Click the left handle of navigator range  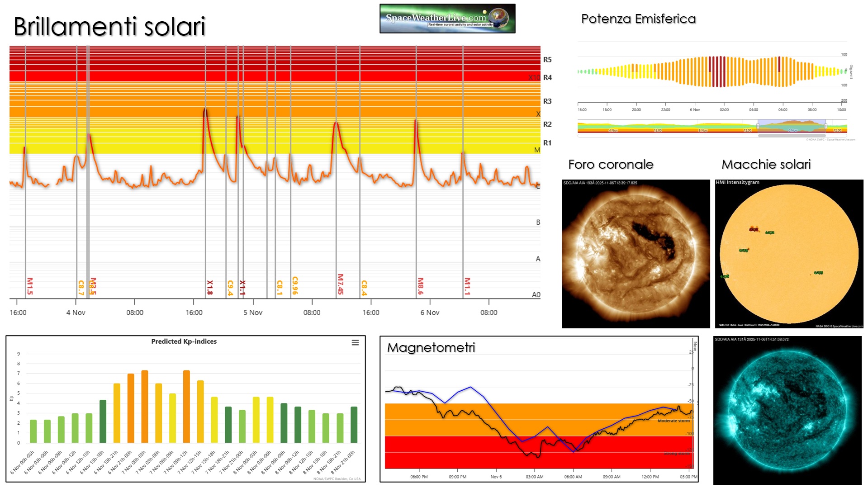pos(758,126)
